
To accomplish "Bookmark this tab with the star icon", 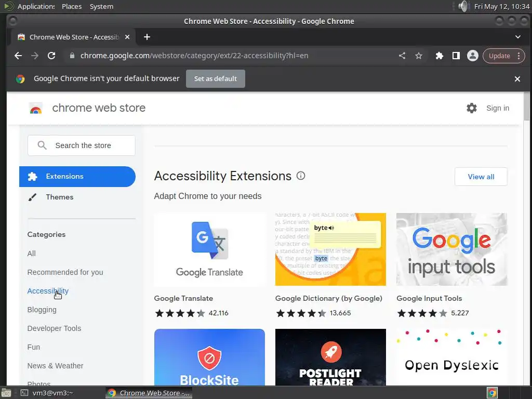I will click(419, 56).
